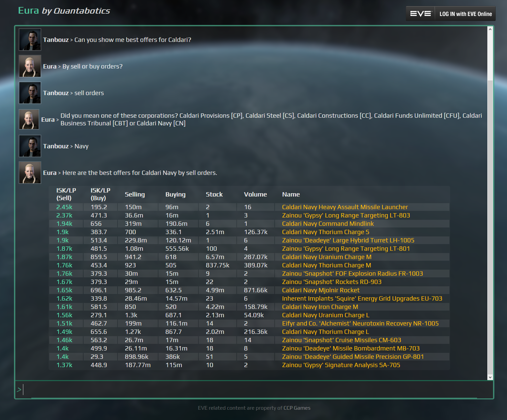Open Zainou 'Snapshot' FOF Explosion Radius FR-1003

[x=353, y=273]
